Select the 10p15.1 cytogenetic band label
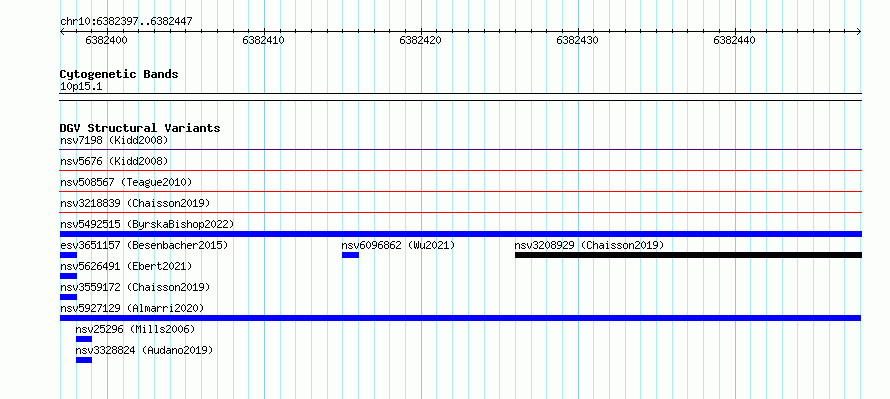The image size is (890, 399). point(81,87)
